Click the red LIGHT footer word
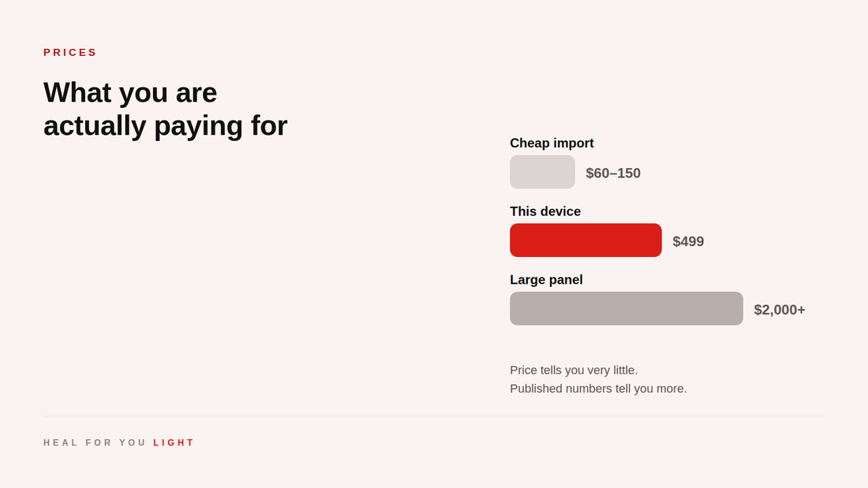Screen dimensions: 868x488 [174, 442]
